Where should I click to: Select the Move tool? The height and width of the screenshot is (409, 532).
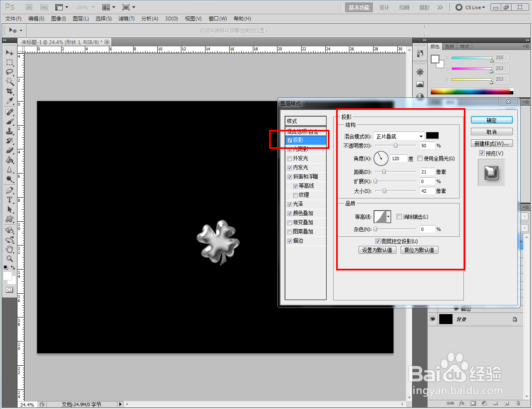10,53
